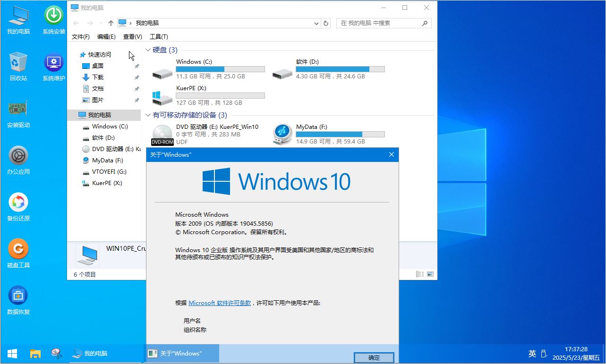The width and height of the screenshot is (606, 364).
Task: Go back in Explorer navigation
Action: 76,23
